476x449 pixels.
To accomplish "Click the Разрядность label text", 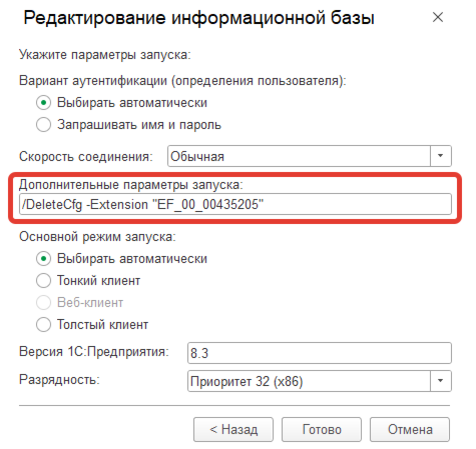I will 59,380.
